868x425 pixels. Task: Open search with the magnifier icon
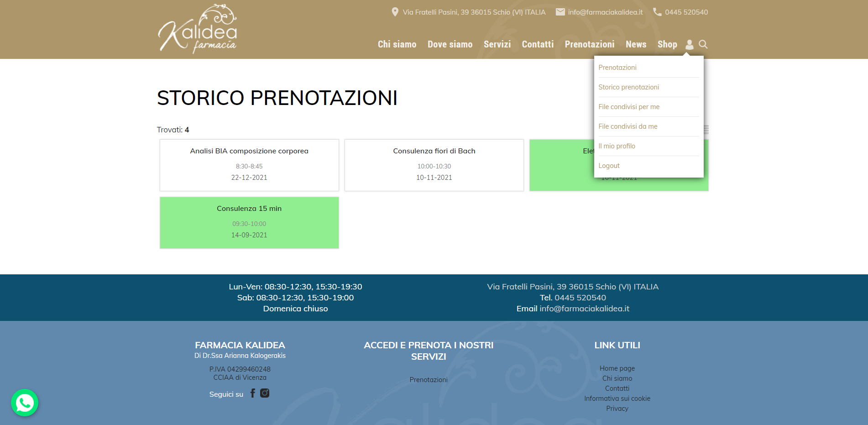coord(703,44)
